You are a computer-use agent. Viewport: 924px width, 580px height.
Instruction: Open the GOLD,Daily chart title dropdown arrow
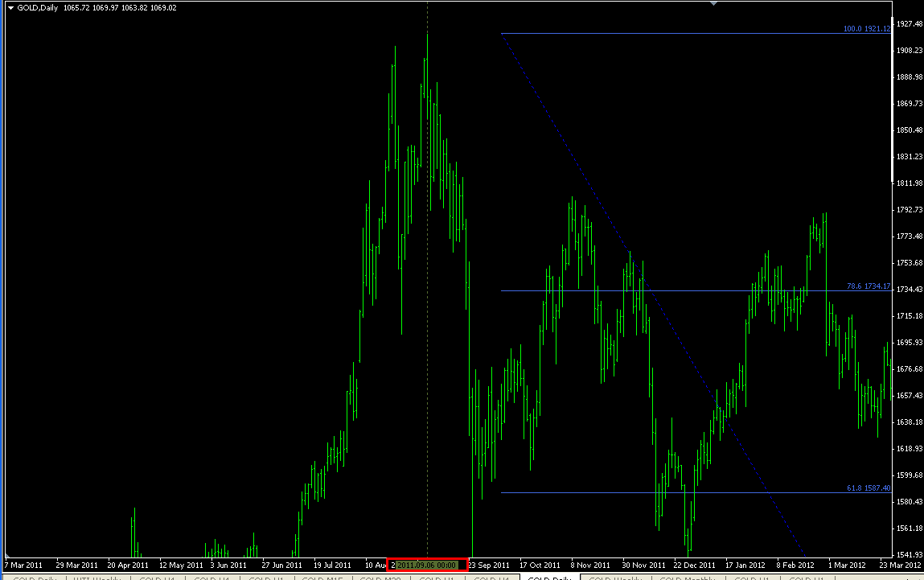click(x=10, y=8)
